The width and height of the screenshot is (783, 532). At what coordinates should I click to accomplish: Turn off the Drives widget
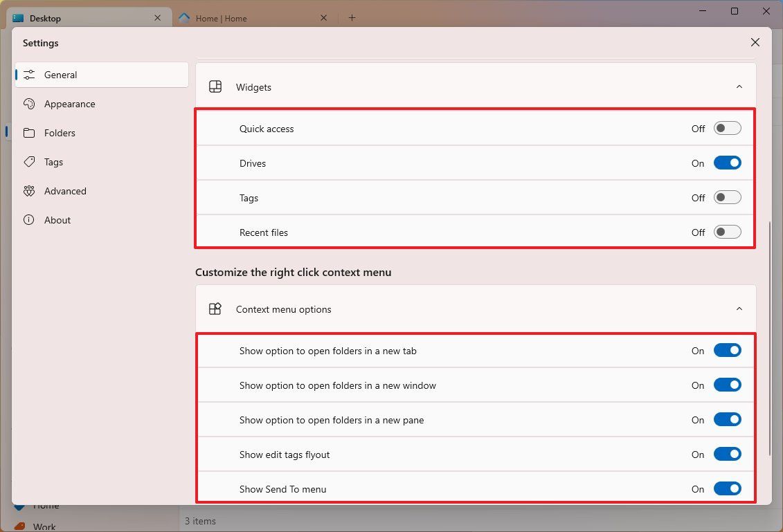coord(727,163)
